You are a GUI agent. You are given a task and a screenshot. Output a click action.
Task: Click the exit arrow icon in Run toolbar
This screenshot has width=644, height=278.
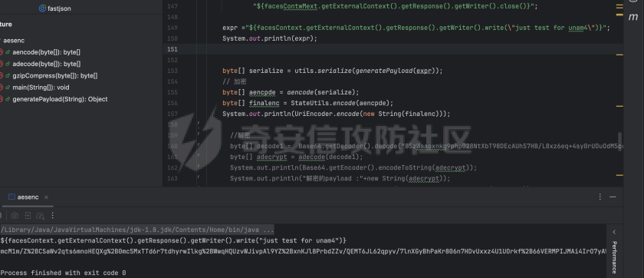click(28, 216)
